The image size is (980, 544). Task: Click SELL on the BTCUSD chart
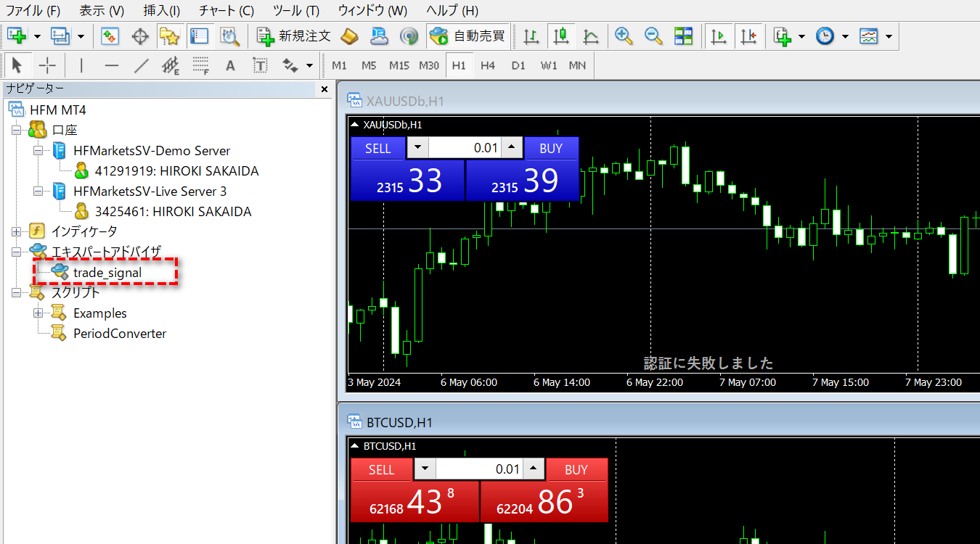(381, 470)
